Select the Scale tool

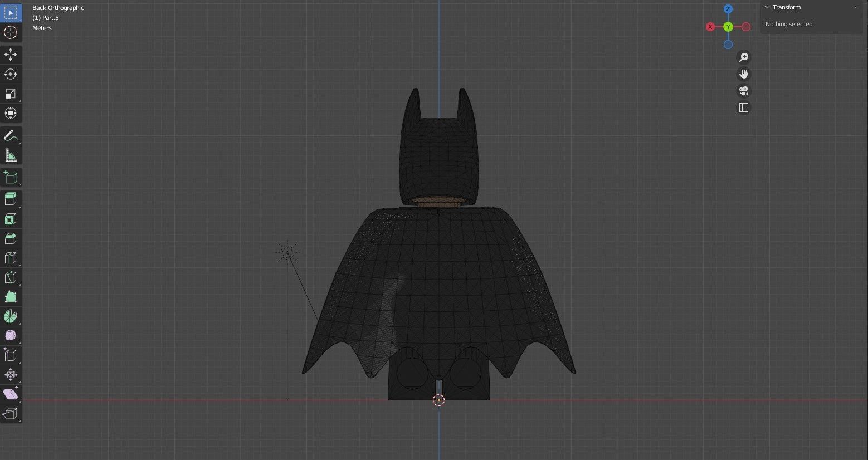[x=11, y=94]
